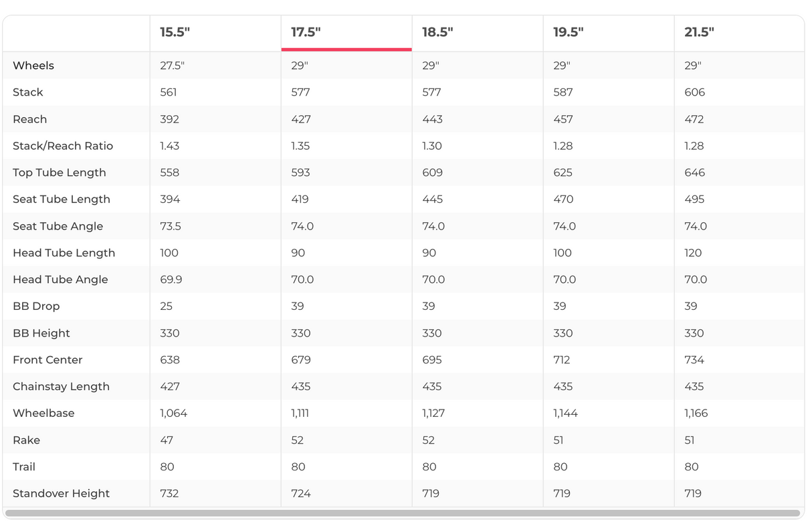Click the Wheels row label

point(33,66)
